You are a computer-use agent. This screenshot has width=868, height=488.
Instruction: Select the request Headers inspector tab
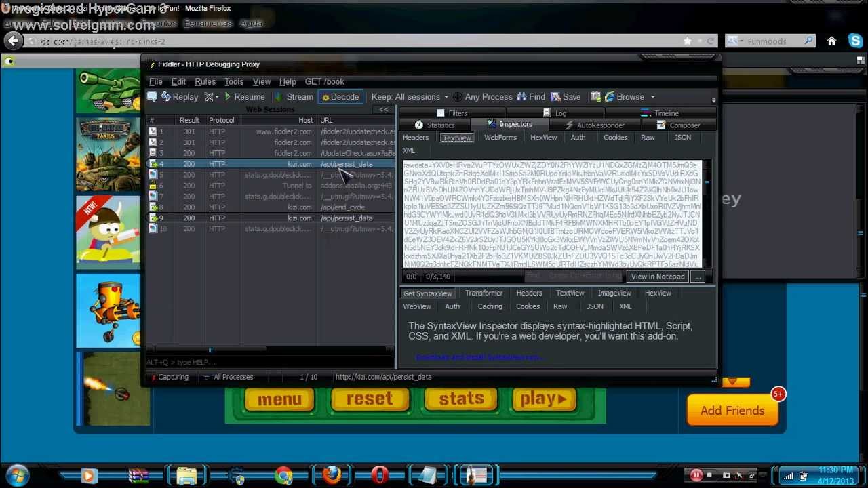(416, 138)
